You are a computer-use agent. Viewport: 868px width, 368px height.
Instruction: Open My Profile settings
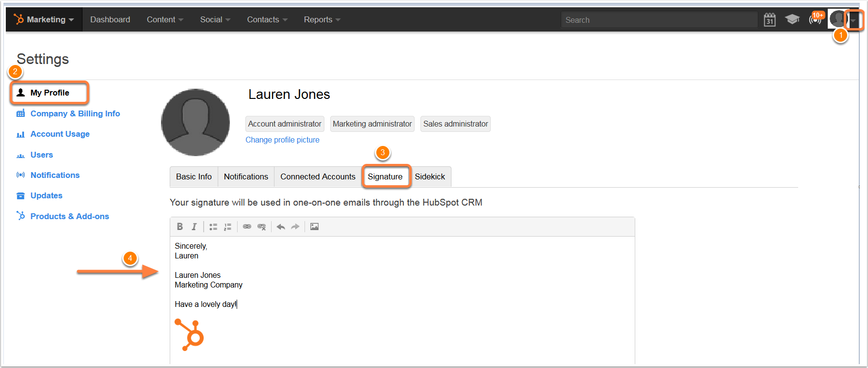(x=49, y=93)
